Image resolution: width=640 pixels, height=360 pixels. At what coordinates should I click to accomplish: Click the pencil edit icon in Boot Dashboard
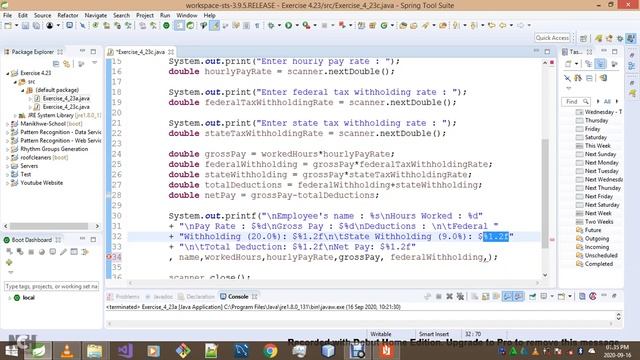[63, 252]
